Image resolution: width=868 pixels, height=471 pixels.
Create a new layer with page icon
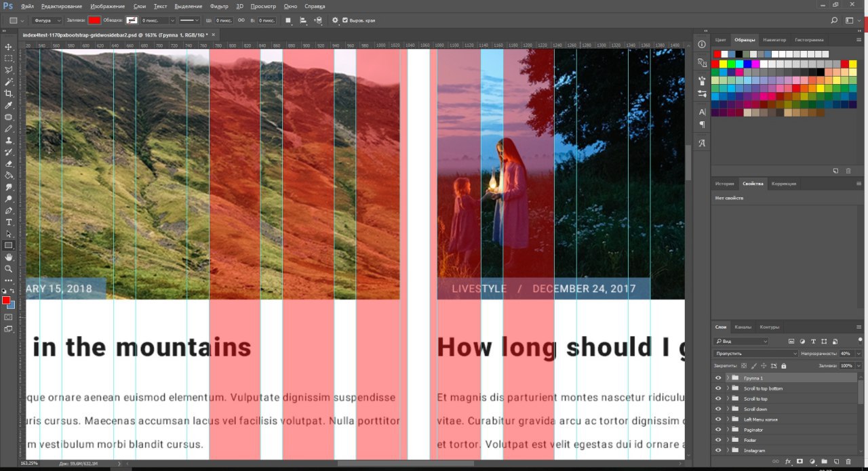(x=836, y=462)
